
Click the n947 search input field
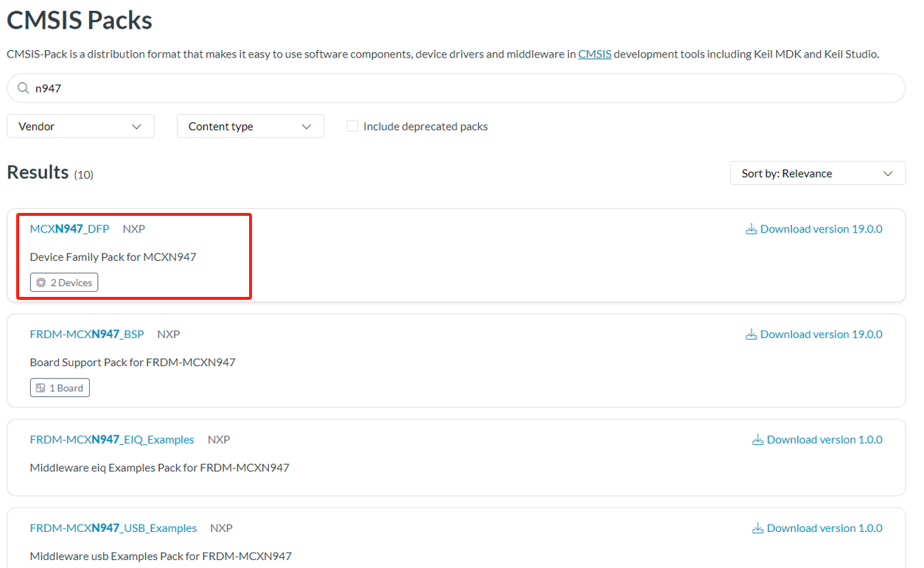click(456, 88)
